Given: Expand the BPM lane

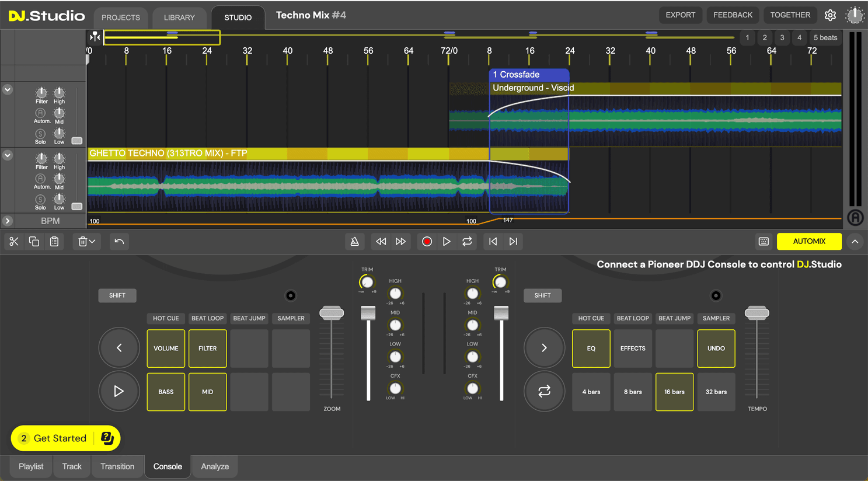Looking at the screenshot, I should (8, 221).
